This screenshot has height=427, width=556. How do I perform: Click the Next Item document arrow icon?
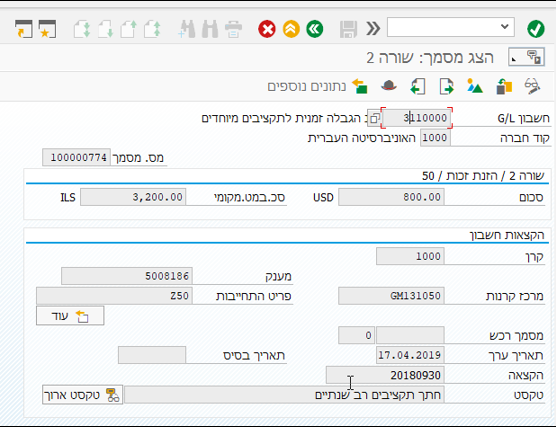tap(446, 86)
